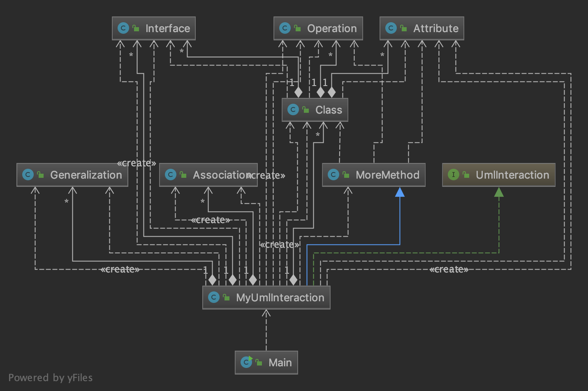Select the "Interface" node label
Viewport: 588px width, 391px height.
[168, 28]
